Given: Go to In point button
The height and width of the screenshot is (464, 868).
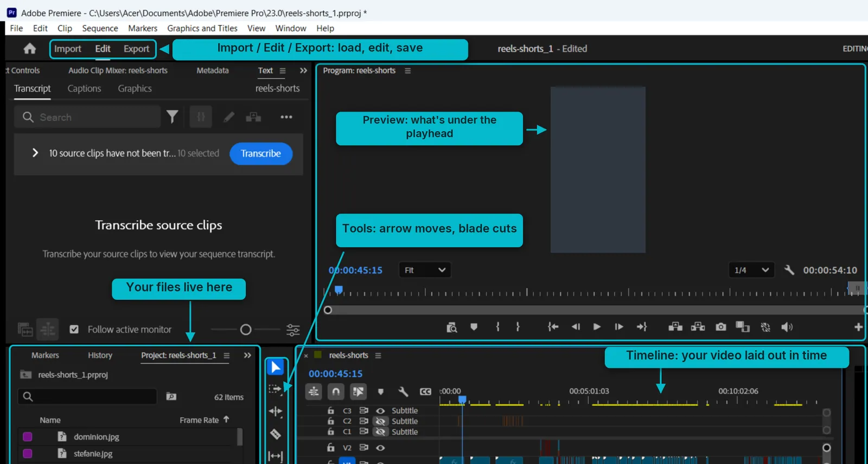Looking at the screenshot, I should tap(553, 327).
